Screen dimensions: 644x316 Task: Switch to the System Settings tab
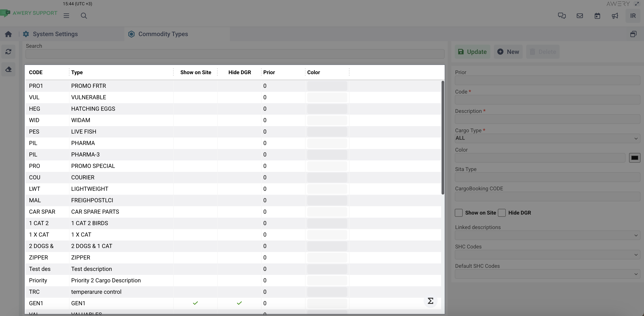55,34
